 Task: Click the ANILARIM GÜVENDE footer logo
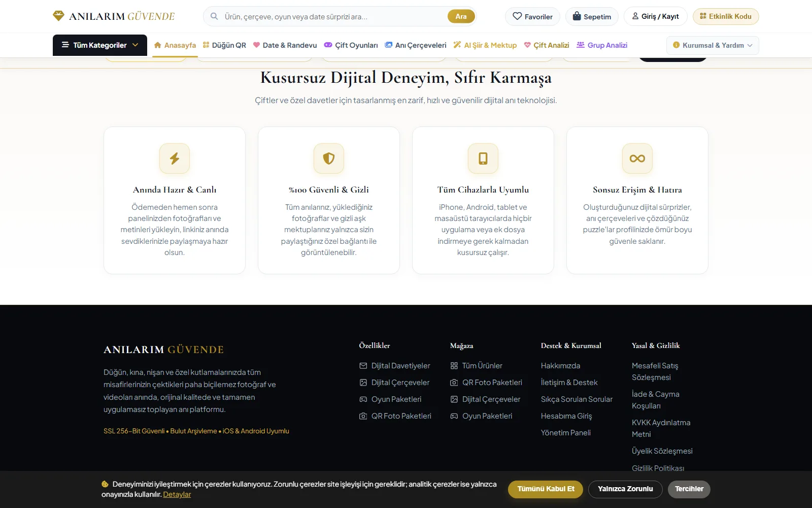point(163,350)
